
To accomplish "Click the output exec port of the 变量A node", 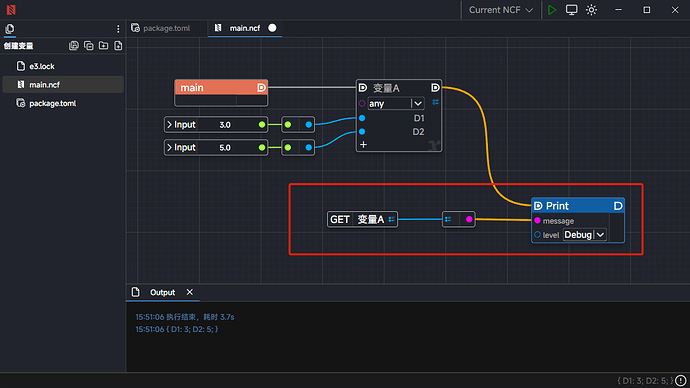I will click(x=435, y=88).
